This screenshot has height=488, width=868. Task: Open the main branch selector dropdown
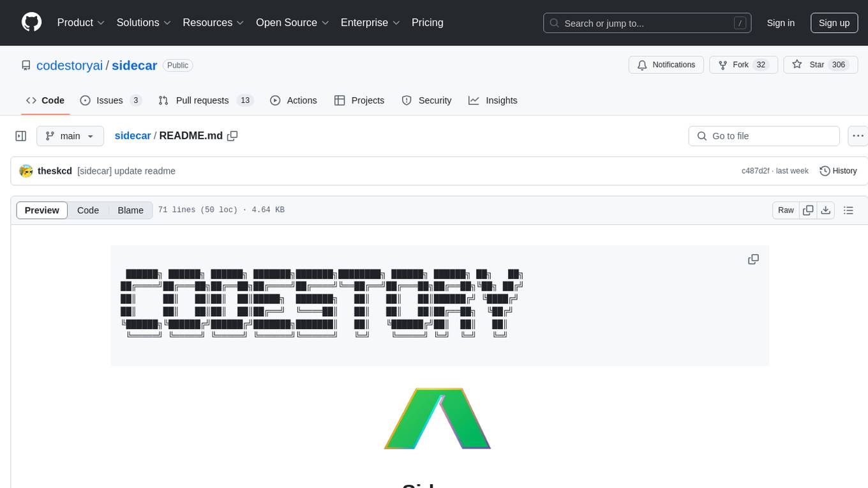[70, 136]
